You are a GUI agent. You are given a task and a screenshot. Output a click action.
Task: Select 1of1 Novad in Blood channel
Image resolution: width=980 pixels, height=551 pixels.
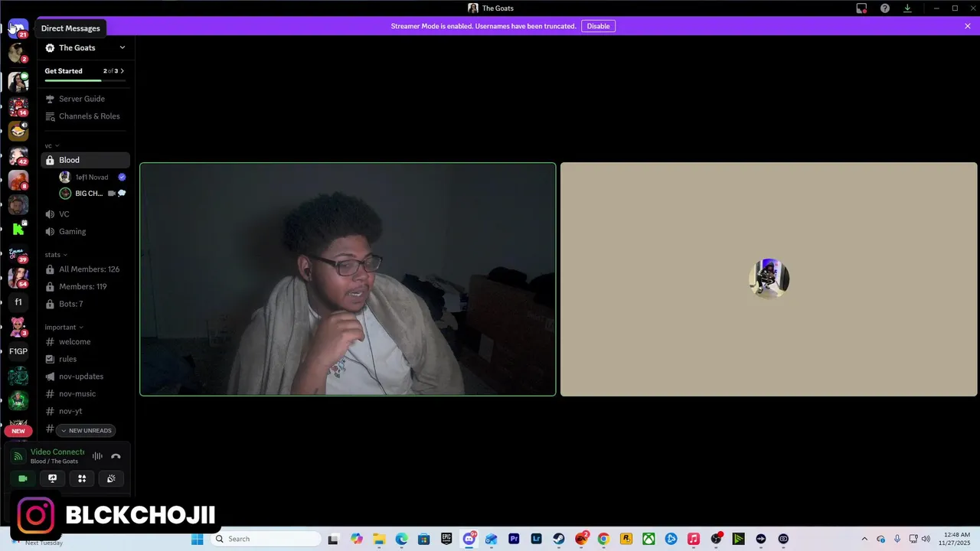(x=92, y=177)
